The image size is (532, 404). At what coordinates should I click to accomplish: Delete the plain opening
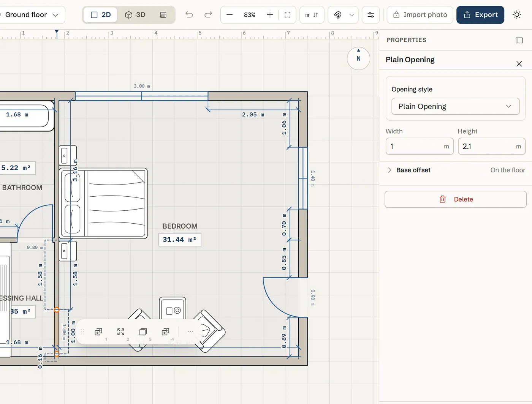tap(455, 199)
